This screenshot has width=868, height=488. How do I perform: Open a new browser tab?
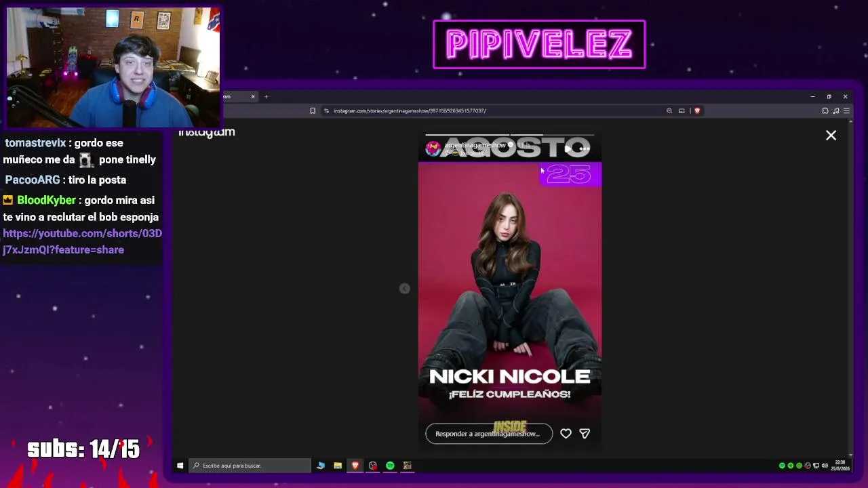[x=266, y=97]
